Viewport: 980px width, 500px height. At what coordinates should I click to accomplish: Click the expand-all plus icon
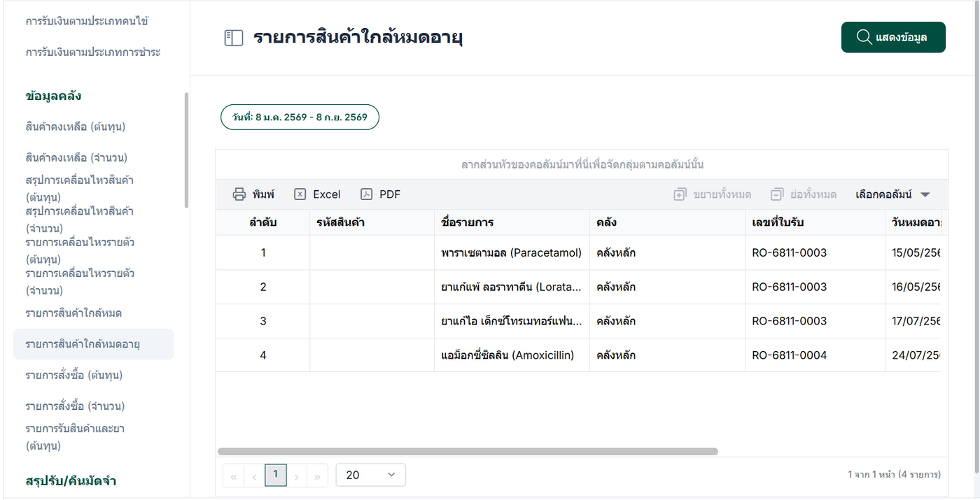[x=680, y=194]
